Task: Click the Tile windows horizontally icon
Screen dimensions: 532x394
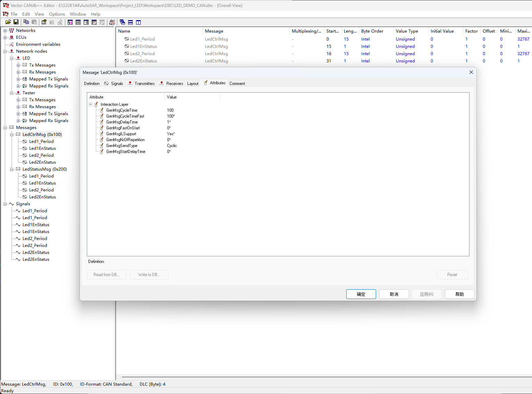Action: click(131, 22)
